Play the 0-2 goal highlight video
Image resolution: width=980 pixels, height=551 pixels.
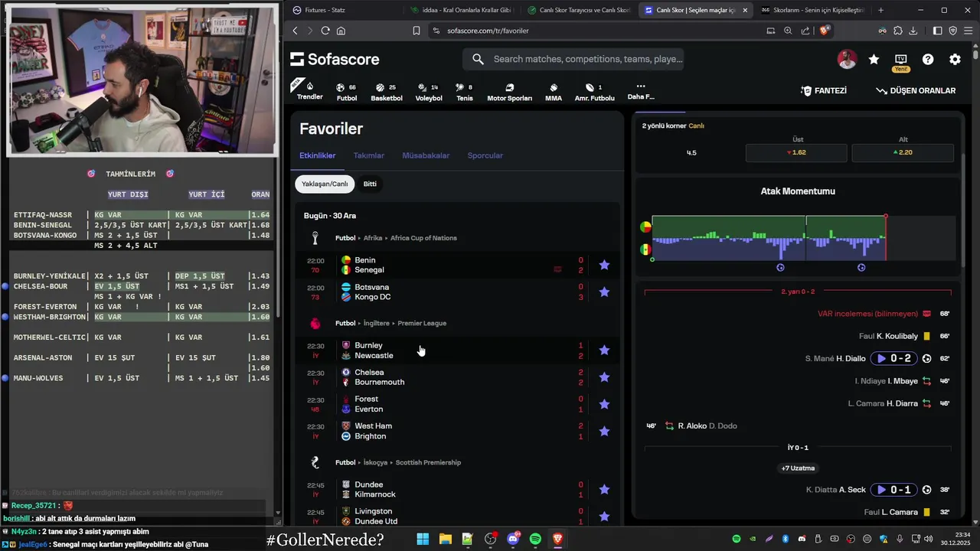[x=893, y=358]
